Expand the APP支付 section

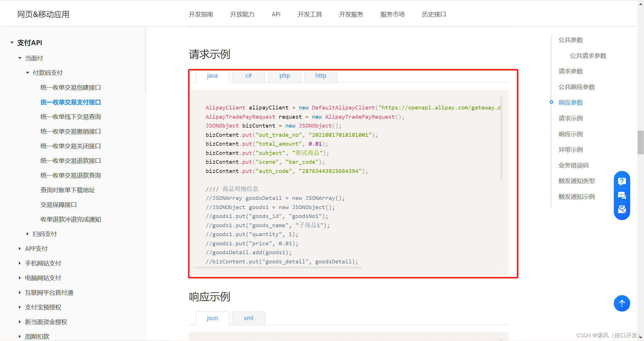(20, 248)
